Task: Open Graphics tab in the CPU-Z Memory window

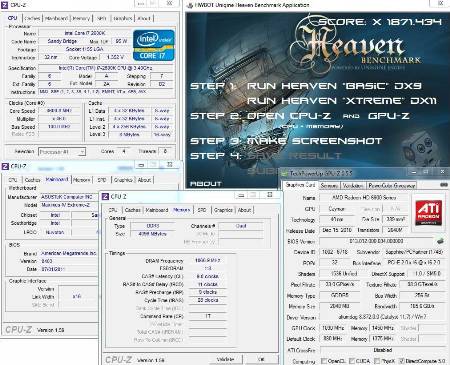Action: click(x=223, y=210)
